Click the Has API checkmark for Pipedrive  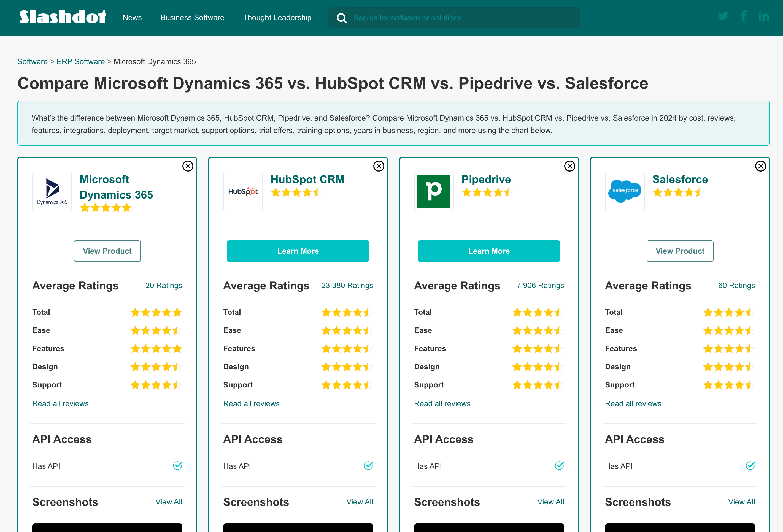[x=559, y=466]
